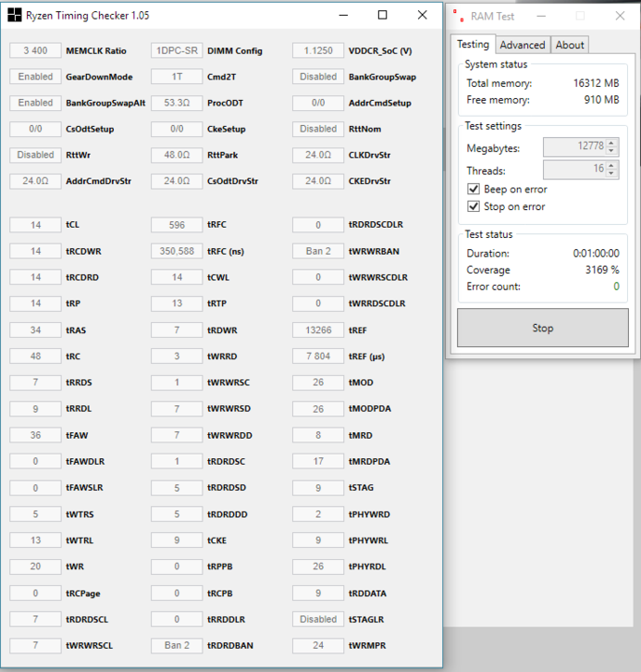Select the DIMM Config 1DPC-SR field

click(177, 50)
